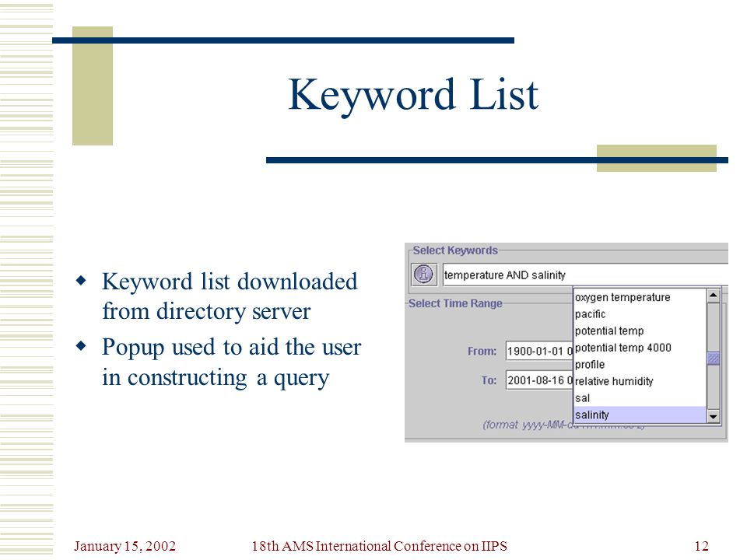Pick 'relative humidity' in the keyword popup
The image size is (747, 560).
point(640,381)
